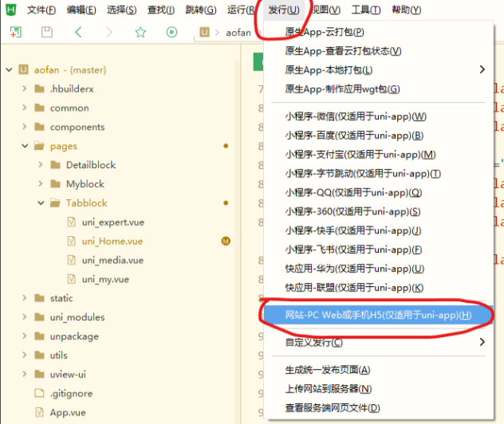The image size is (504, 424).
Task: Select 原生App-查看云打包状态(V)
Action: pyautogui.click(x=378, y=51)
